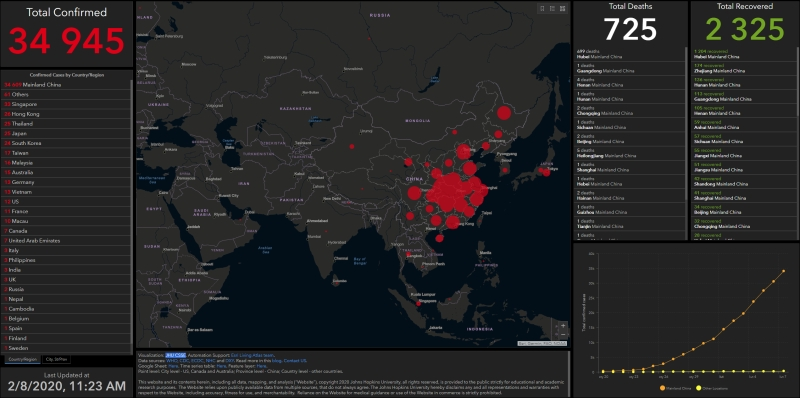Open the DXY data source link
The image size is (800, 398).
230,361
